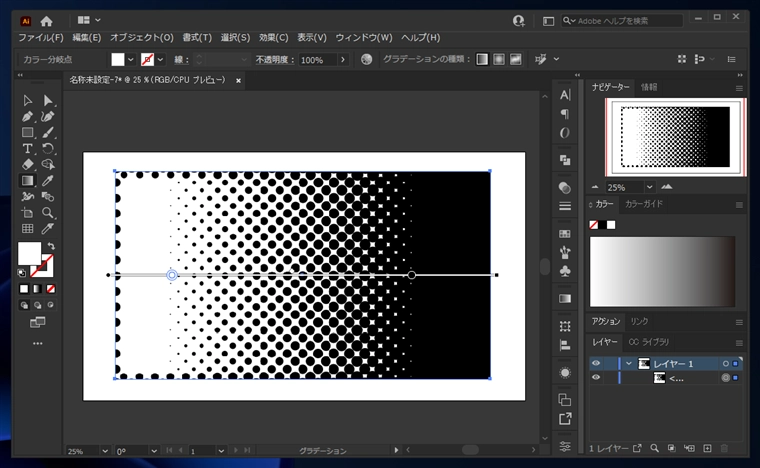Select the Eyedropper tool next to Gradient tool
The image size is (760, 468).
tap(48, 180)
